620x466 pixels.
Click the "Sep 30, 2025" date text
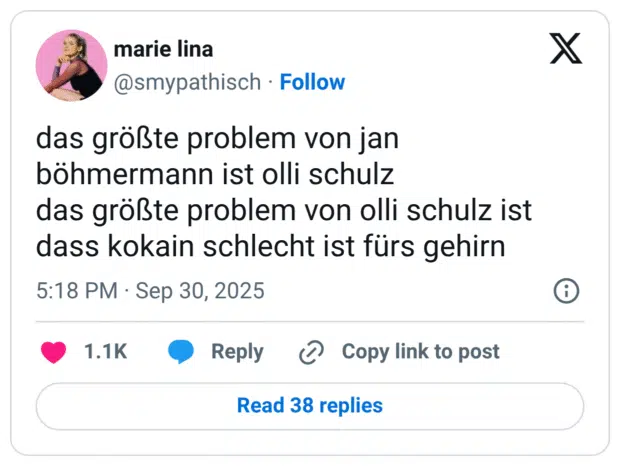200,291
